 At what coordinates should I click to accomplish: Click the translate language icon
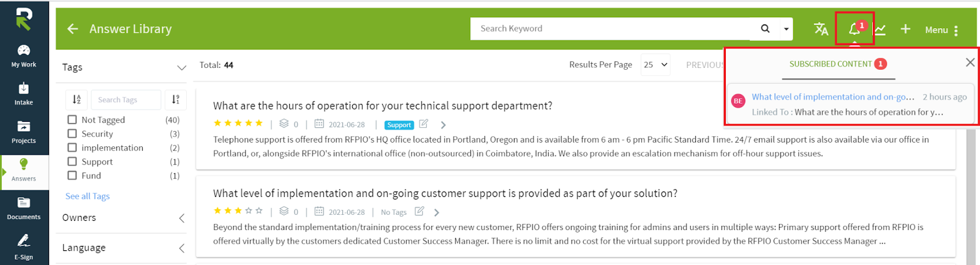[821, 29]
